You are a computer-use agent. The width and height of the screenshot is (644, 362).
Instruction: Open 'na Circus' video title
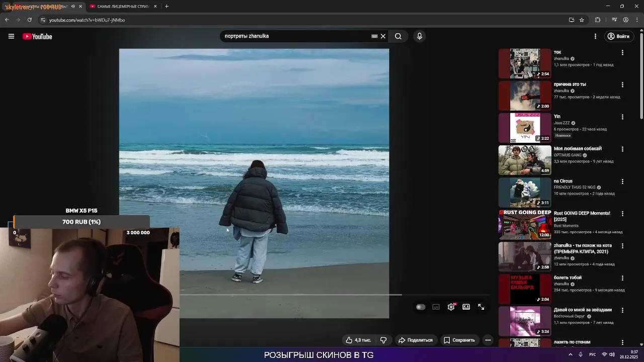point(563,181)
